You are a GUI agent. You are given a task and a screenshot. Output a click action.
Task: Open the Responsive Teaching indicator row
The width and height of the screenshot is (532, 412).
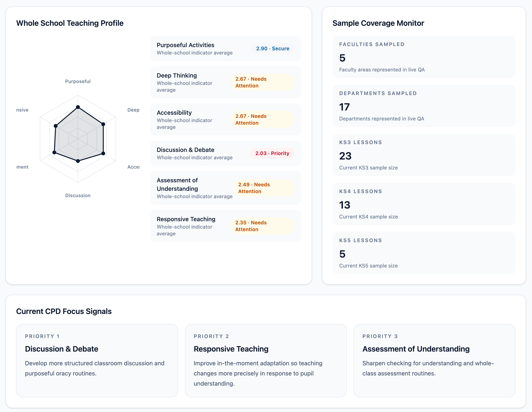tap(226, 226)
